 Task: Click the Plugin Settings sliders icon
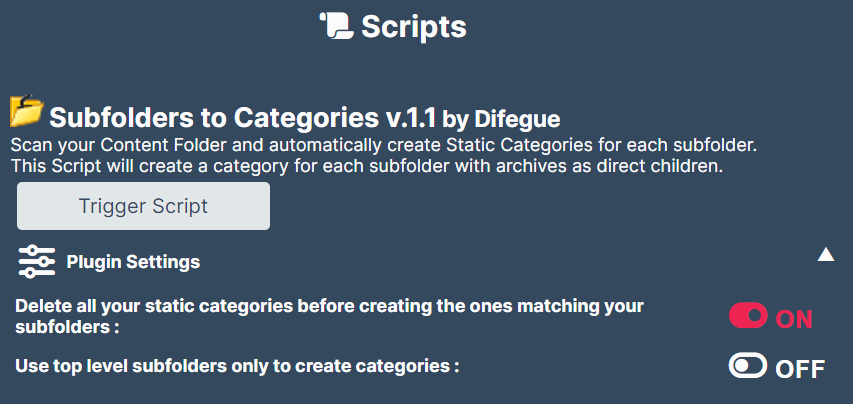[36, 262]
